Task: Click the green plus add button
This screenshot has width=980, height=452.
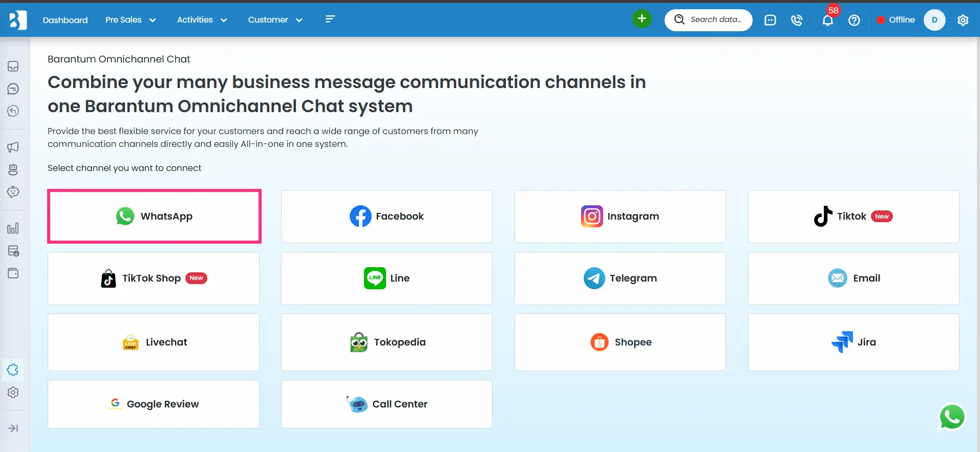Action: pos(642,19)
